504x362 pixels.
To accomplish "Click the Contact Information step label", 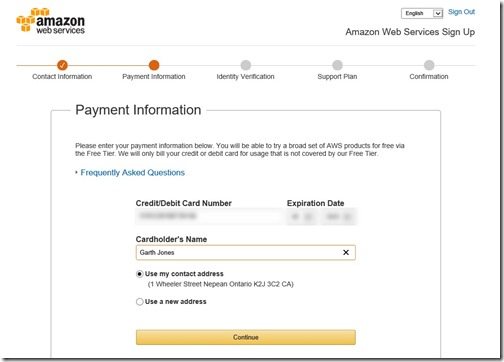I will (62, 77).
